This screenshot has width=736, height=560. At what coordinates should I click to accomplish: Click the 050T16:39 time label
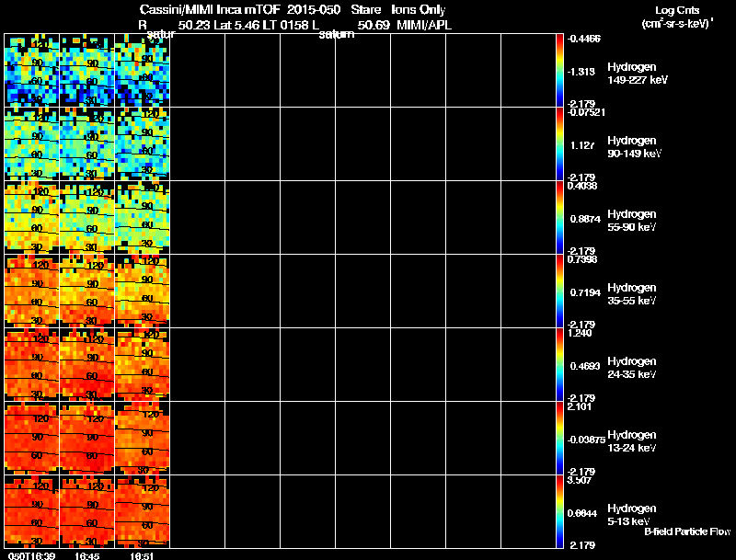[31, 555]
